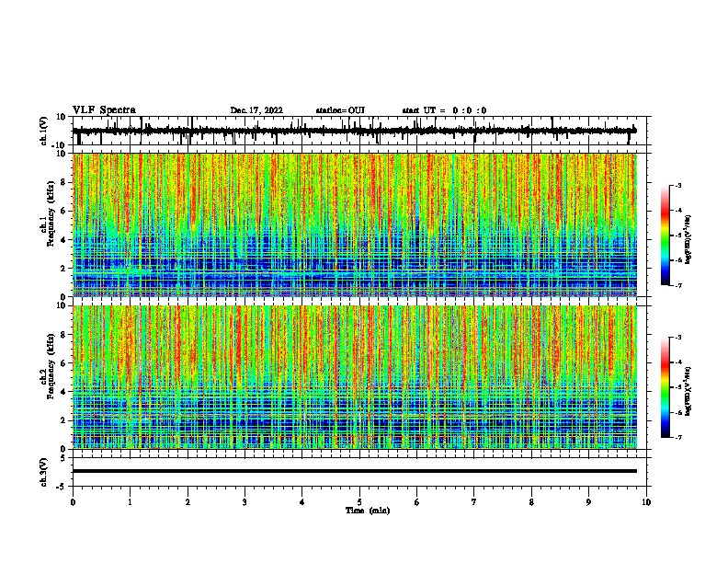
Task: Click the 'ch.1(V)' axis label
Action: pos(44,131)
